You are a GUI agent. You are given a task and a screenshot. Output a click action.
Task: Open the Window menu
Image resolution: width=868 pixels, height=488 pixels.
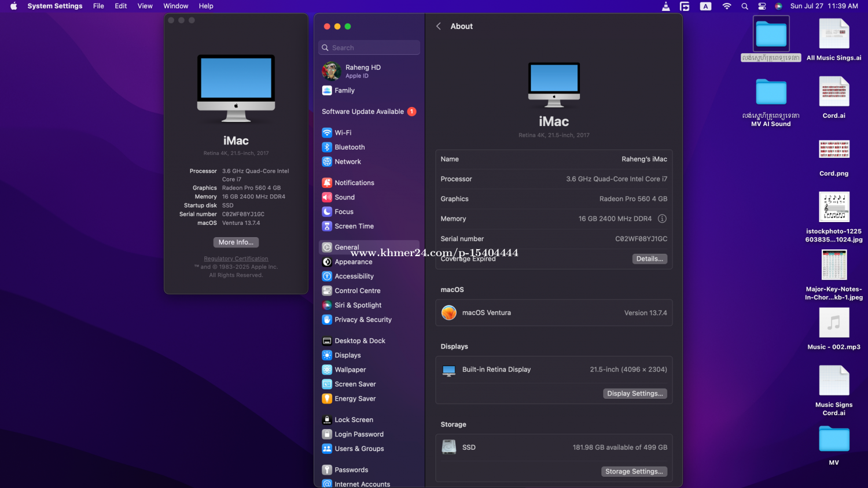point(175,6)
